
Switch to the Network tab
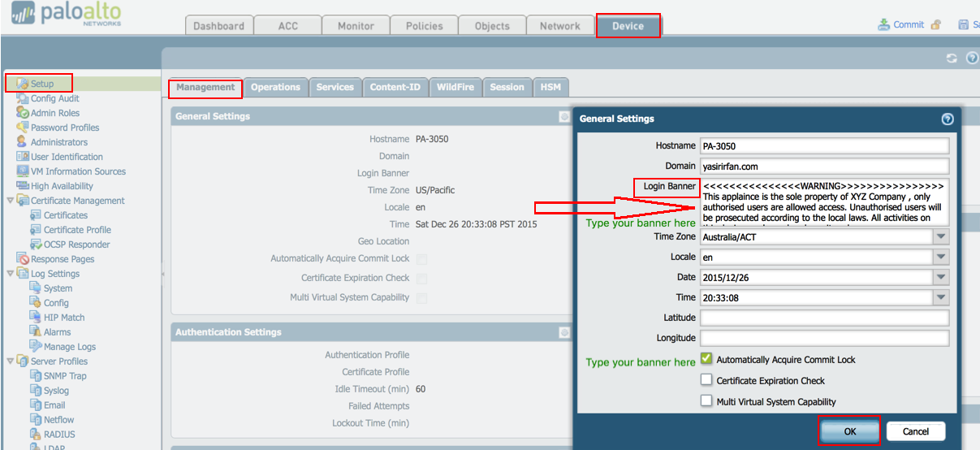tap(560, 26)
